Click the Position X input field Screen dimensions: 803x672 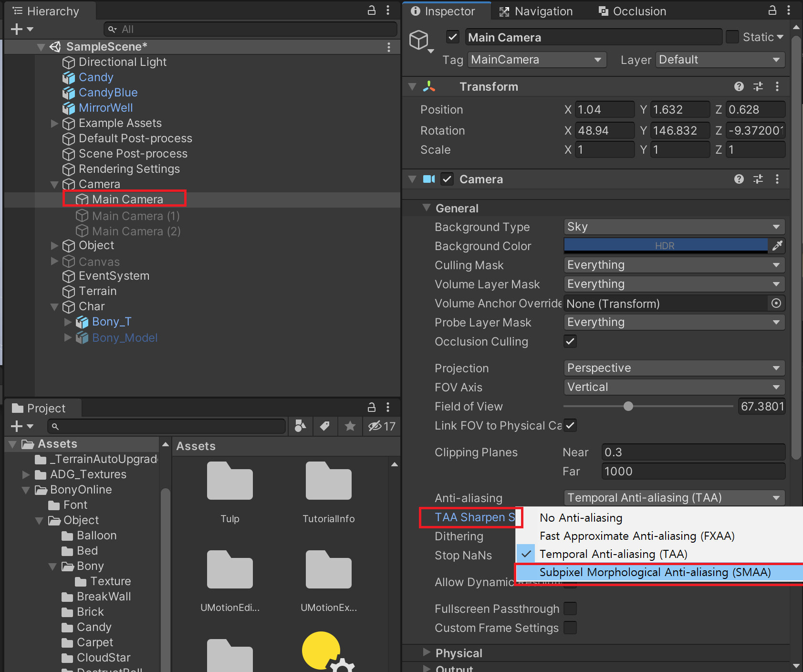pos(605,109)
